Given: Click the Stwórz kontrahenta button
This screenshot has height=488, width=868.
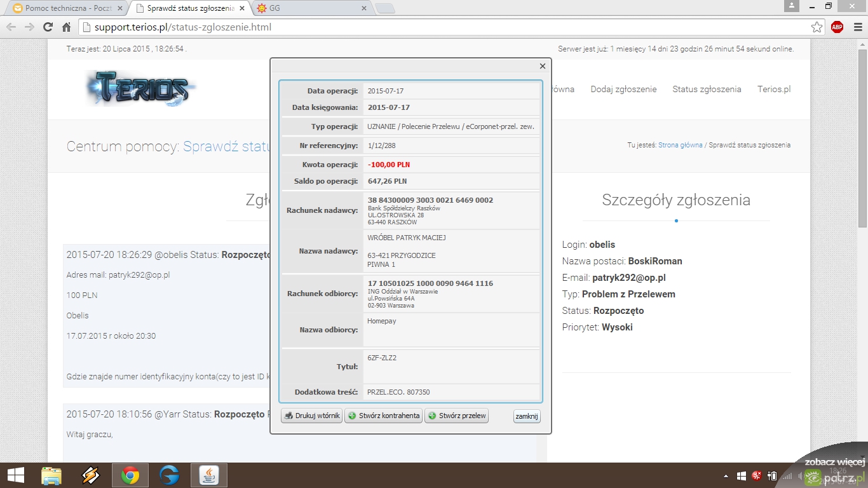Looking at the screenshot, I should point(383,416).
